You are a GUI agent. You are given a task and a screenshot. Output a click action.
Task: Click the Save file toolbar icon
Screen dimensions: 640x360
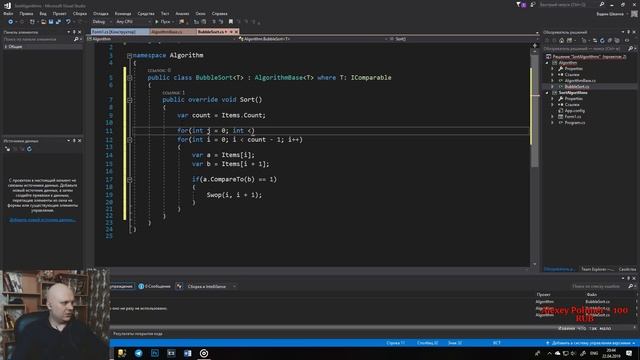(x=51, y=22)
